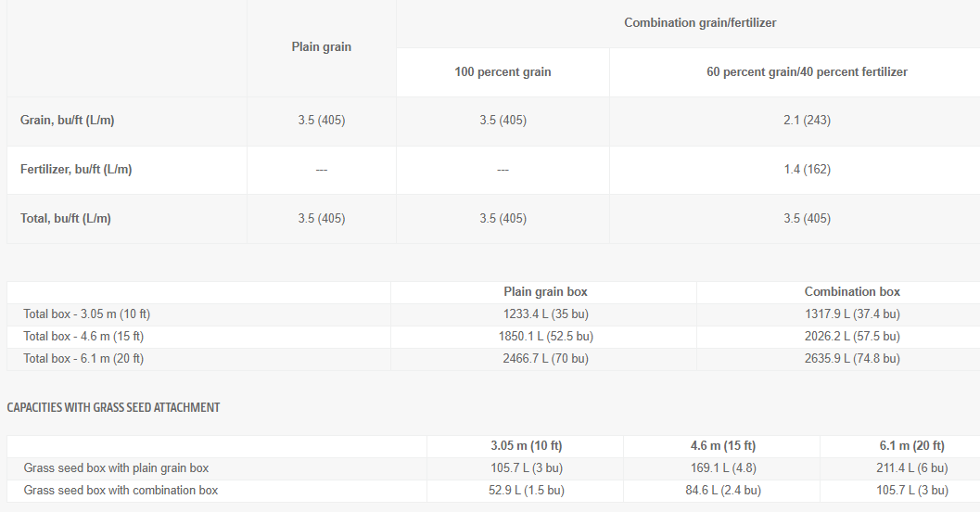The image size is (980, 512).
Task: Select the 100 percent grain subheader
Action: coord(503,72)
